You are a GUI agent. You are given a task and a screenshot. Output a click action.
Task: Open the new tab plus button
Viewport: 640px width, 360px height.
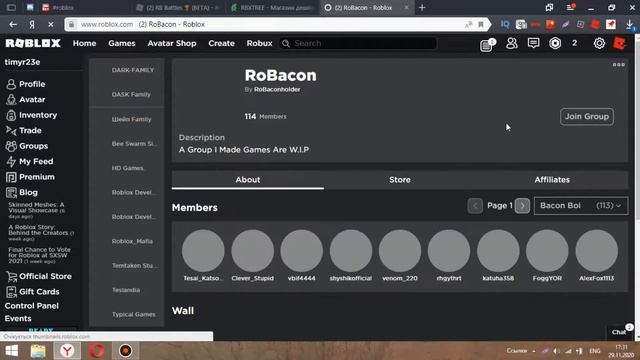coord(422,8)
